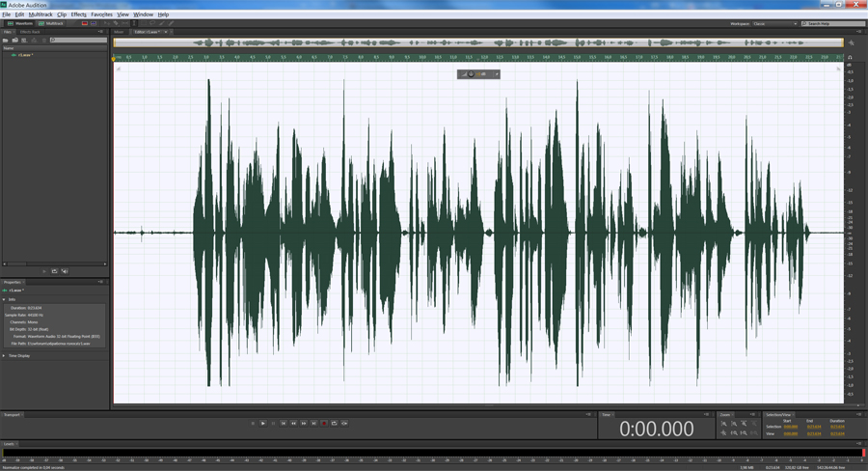Image resolution: width=868 pixels, height=471 pixels.
Task: Click the Move to Next marker button
Action: 314,423
